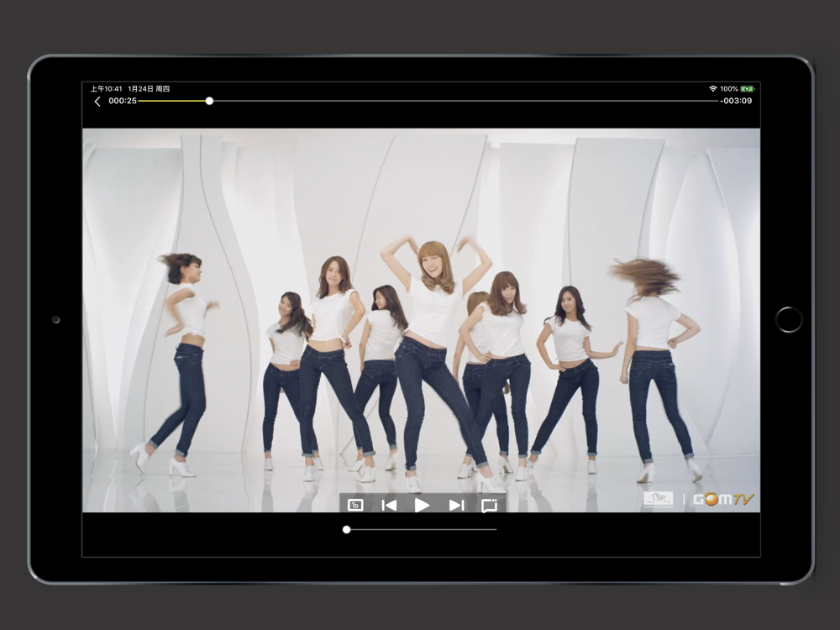This screenshot has height=630, width=840.
Task: Click the volume slider knob
Action: point(347,529)
